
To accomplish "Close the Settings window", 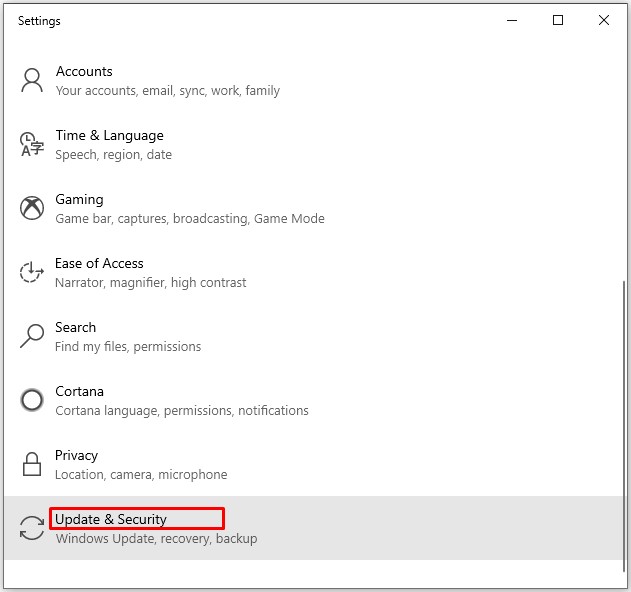I will point(604,20).
